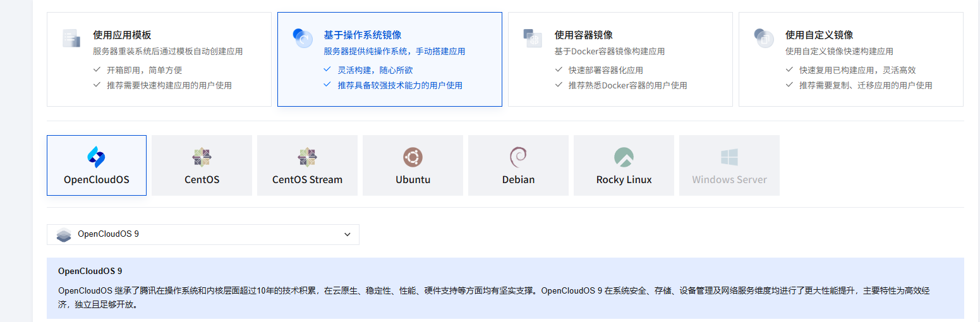
Task: Click the Windows Server logo icon
Action: [x=729, y=157]
